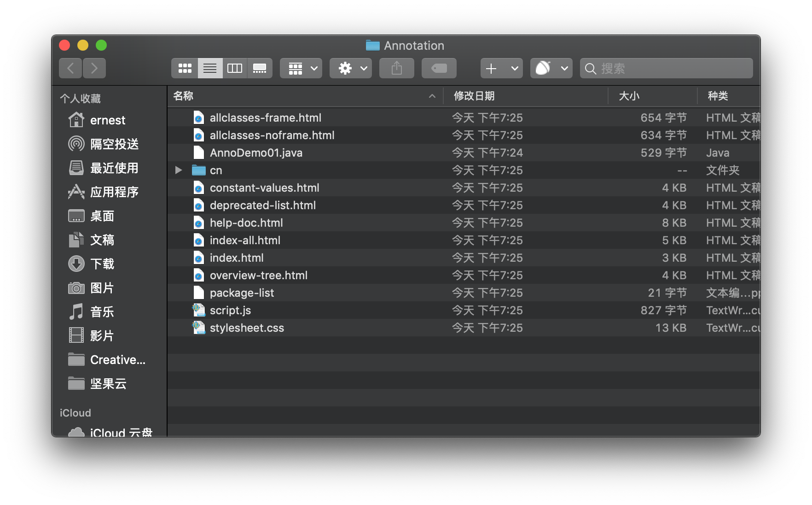This screenshot has width=812, height=505.
Task: Open ernest home folder in sidebar
Action: pos(110,120)
